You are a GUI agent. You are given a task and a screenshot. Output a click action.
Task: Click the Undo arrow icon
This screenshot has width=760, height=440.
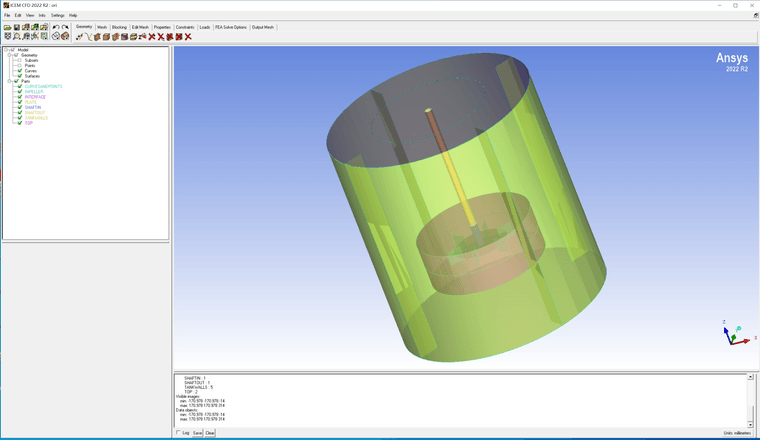click(x=56, y=27)
